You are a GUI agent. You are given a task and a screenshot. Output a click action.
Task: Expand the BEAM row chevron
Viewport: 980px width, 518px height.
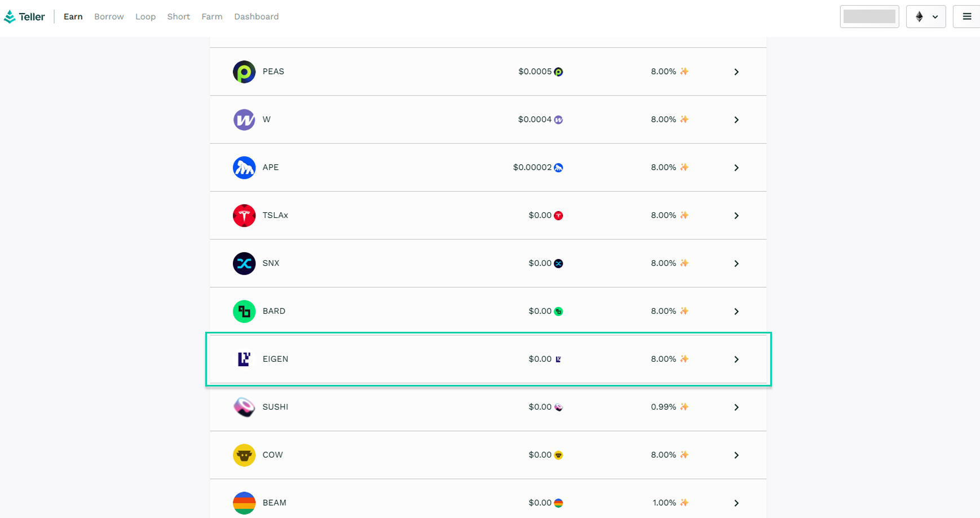[736, 503]
